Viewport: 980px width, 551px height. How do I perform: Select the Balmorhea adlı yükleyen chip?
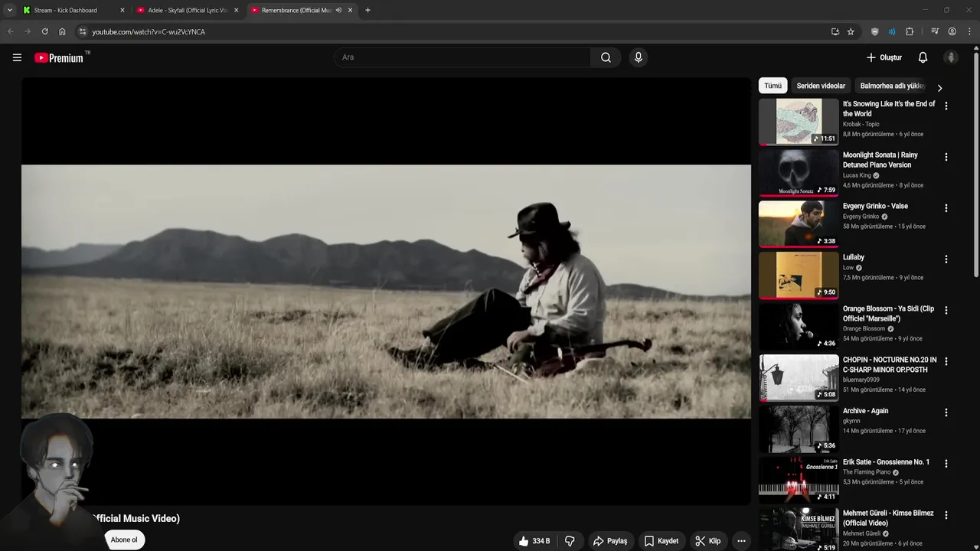pos(893,86)
